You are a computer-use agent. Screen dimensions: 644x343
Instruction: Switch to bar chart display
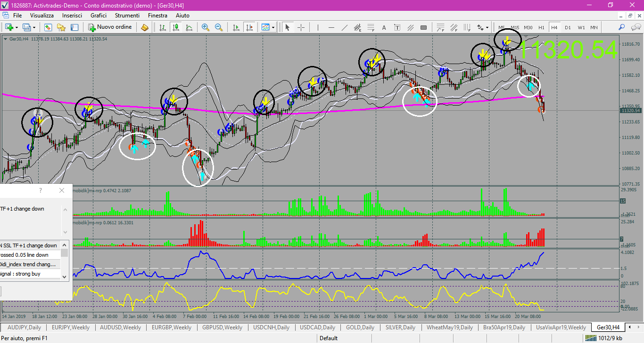click(163, 27)
